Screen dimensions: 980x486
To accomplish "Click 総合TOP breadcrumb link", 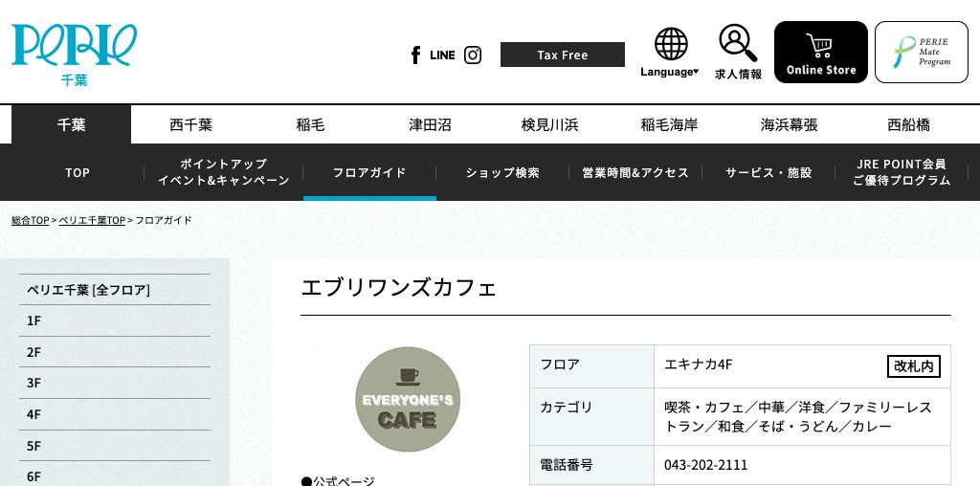I will pyautogui.click(x=30, y=220).
